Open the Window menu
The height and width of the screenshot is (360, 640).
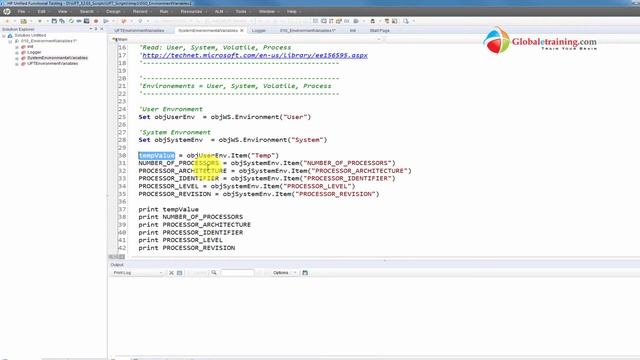(267, 11)
